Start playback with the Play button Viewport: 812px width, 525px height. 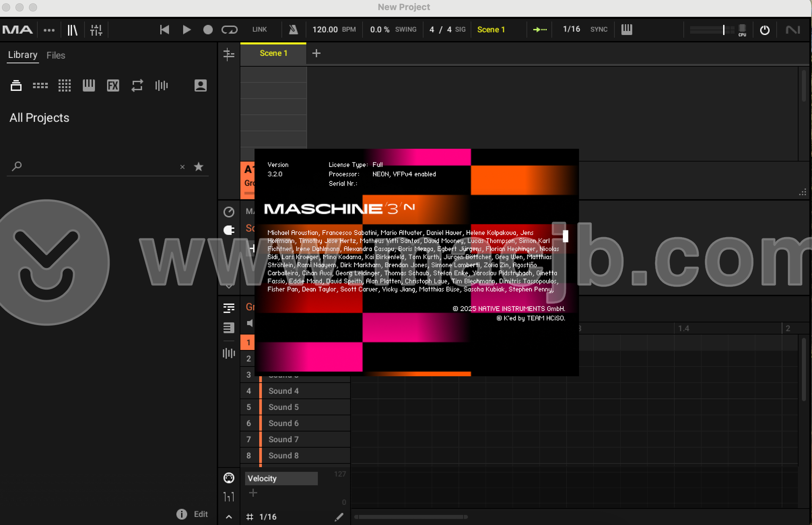pos(187,30)
